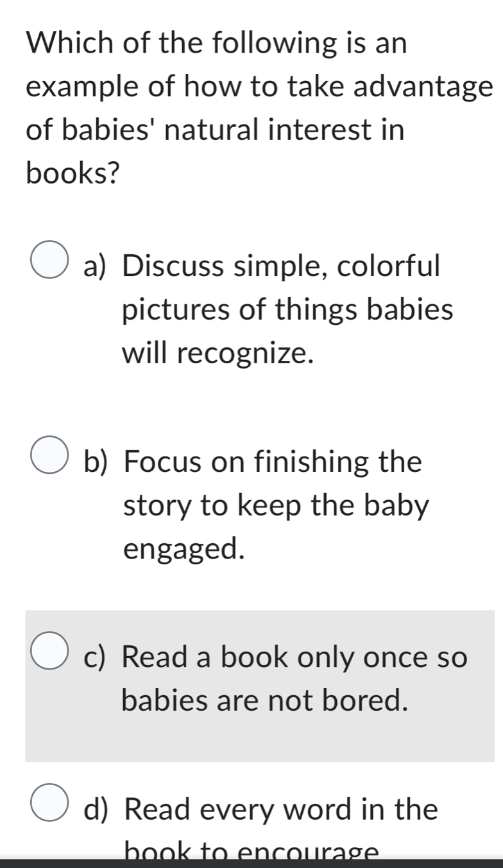This screenshot has height=868, width=503.
Task: Click the dark bar at the bottom of screen
Action: click(x=251, y=864)
